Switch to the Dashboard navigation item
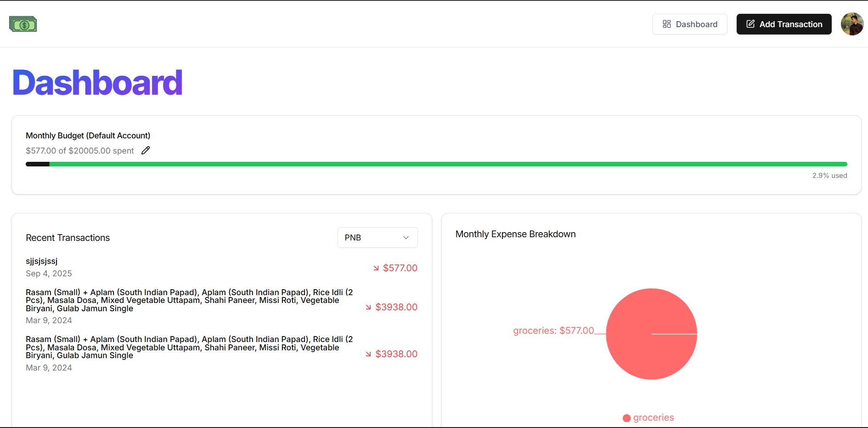 coord(690,24)
